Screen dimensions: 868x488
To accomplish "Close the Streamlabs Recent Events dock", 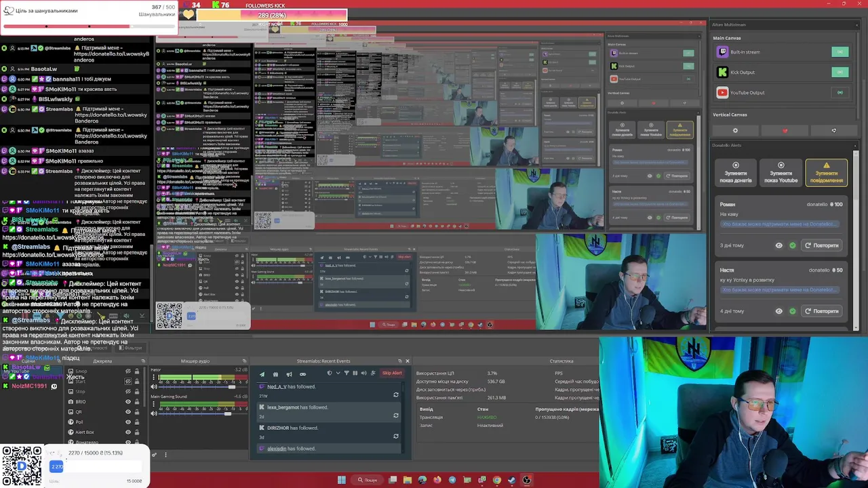I will pyautogui.click(x=407, y=361).
